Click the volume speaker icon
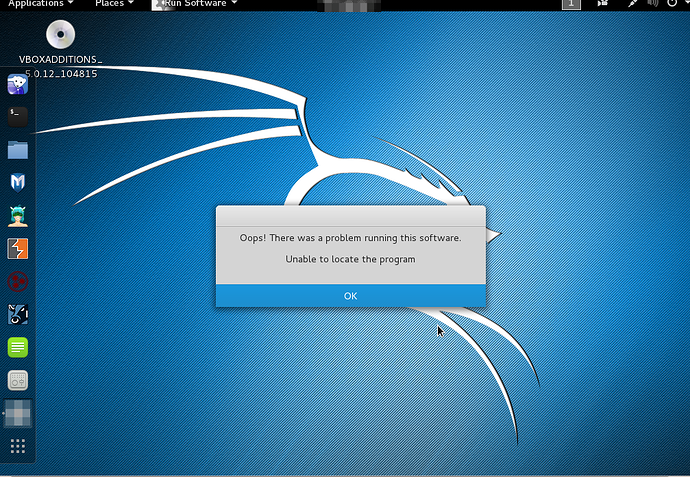Screen dimensions: 690x477 pyautogui.click(x=653, y=4)
